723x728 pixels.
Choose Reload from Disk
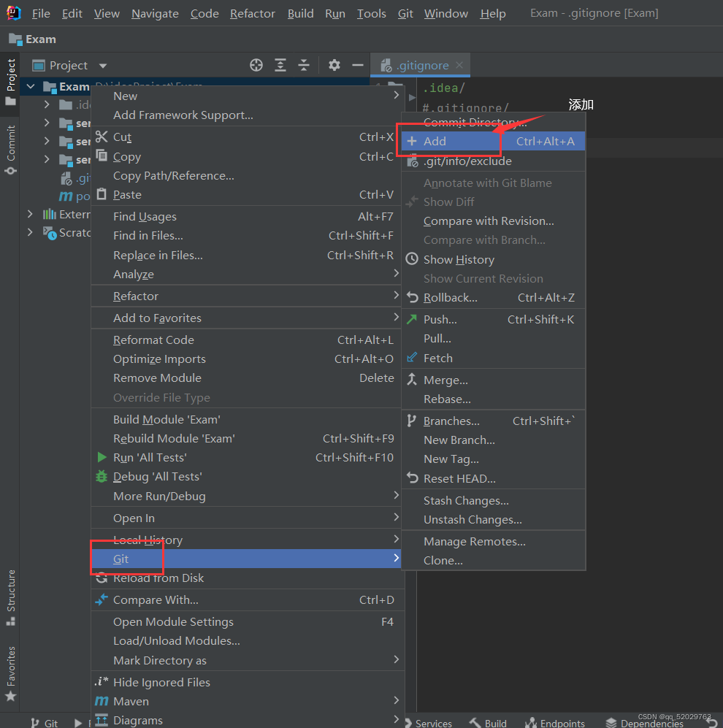point(248,578)
